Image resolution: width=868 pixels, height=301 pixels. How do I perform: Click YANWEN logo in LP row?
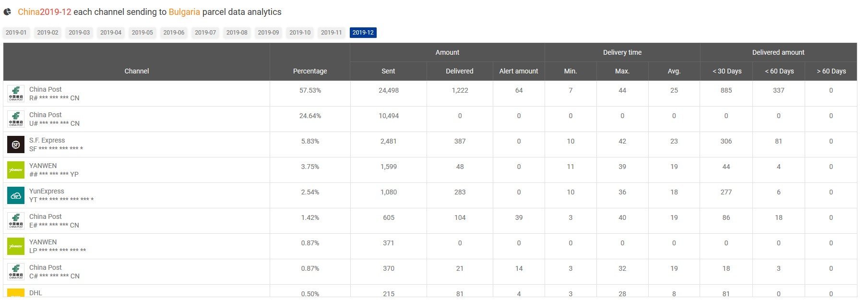click(16, 246)
